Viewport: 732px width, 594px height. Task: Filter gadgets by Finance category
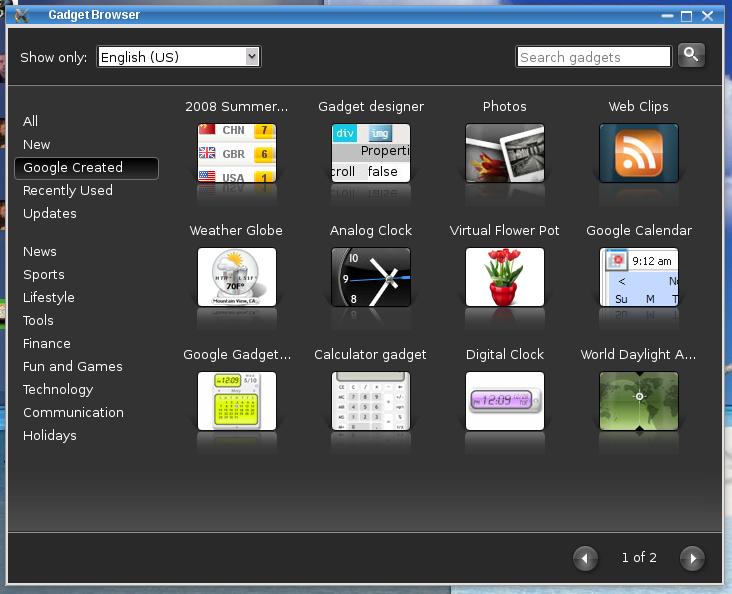click(x=47, y=343)
